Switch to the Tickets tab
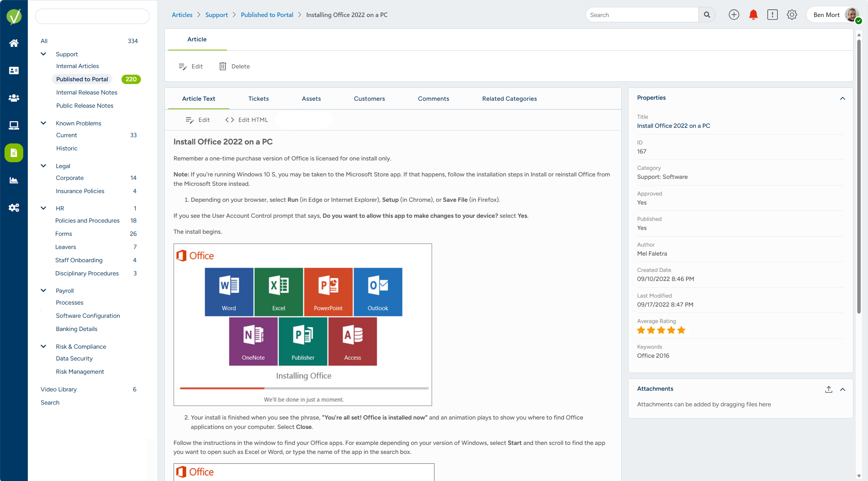 pos(258,99)
